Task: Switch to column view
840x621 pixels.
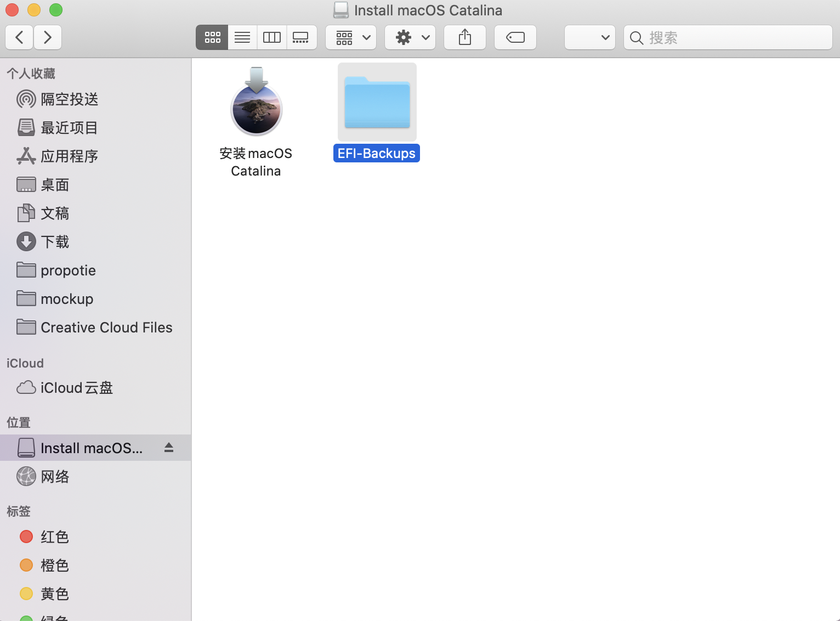Action: click(272, 37)
